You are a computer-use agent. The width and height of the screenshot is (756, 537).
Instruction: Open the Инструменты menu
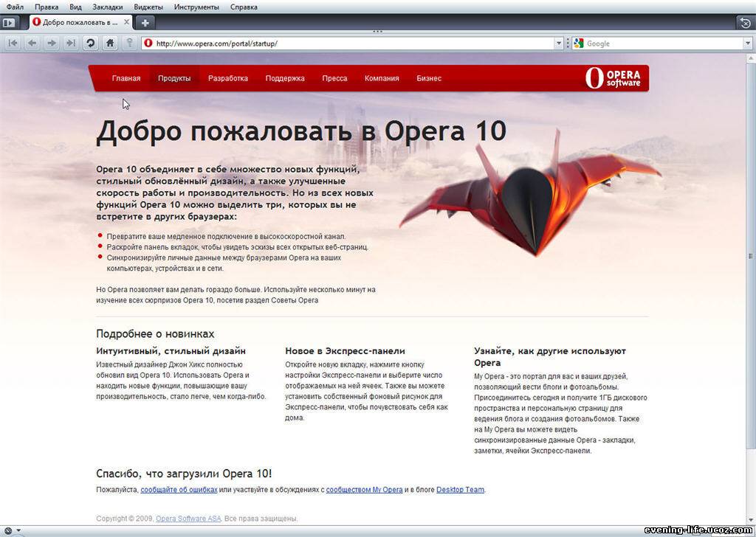coord(196,7)
